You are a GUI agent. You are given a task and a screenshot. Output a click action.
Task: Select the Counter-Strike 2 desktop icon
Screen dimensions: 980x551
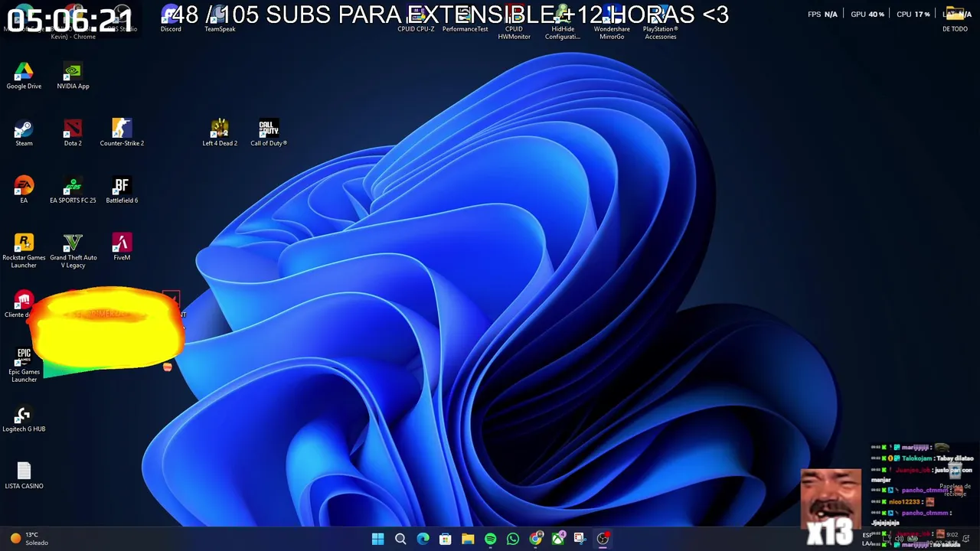click(x=122, y=132)
